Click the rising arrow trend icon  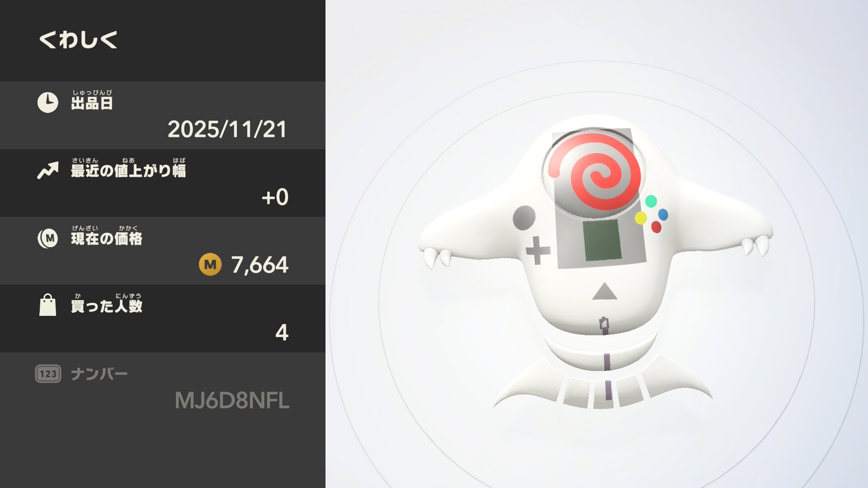tap(48, 170)
